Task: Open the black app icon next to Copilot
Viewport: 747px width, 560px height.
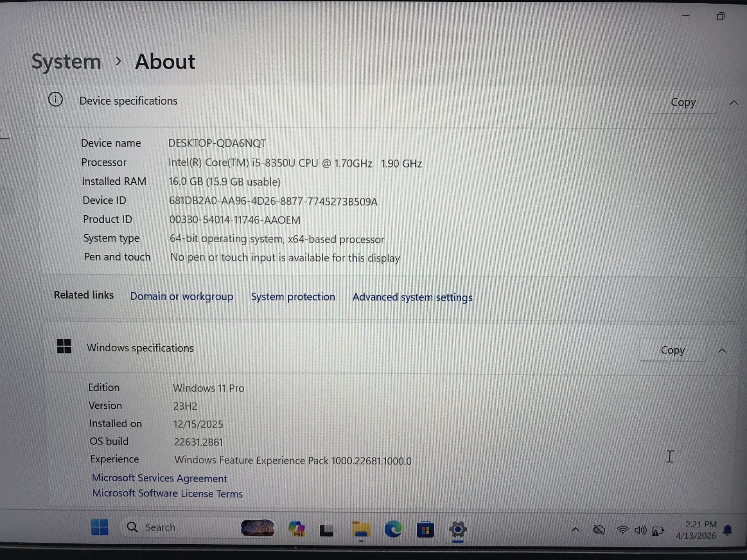Action: [x=326, y=530]
